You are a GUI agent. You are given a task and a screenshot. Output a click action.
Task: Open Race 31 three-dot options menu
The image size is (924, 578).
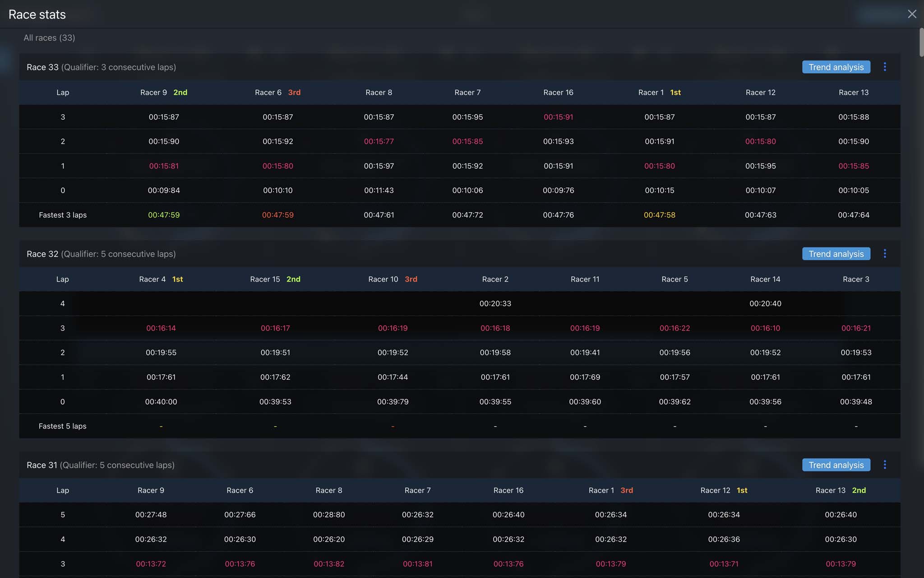tap(884, 465)
